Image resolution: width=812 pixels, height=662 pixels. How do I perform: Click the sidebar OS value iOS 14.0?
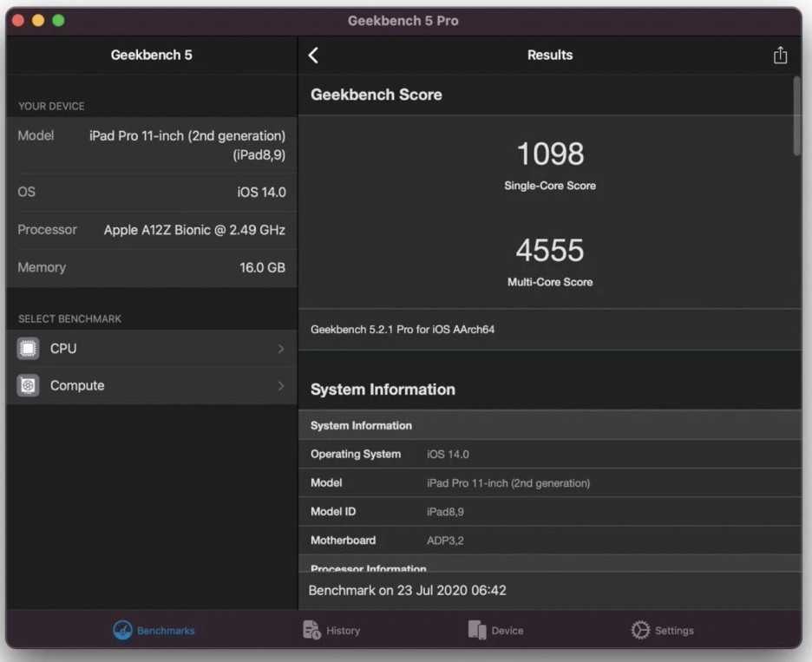tap(261, 192)
